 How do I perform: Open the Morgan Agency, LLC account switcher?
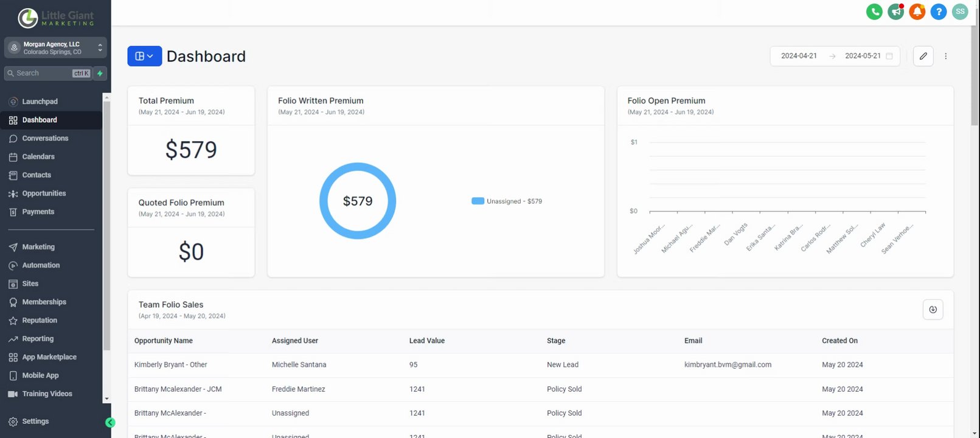(x=55, y=48)
